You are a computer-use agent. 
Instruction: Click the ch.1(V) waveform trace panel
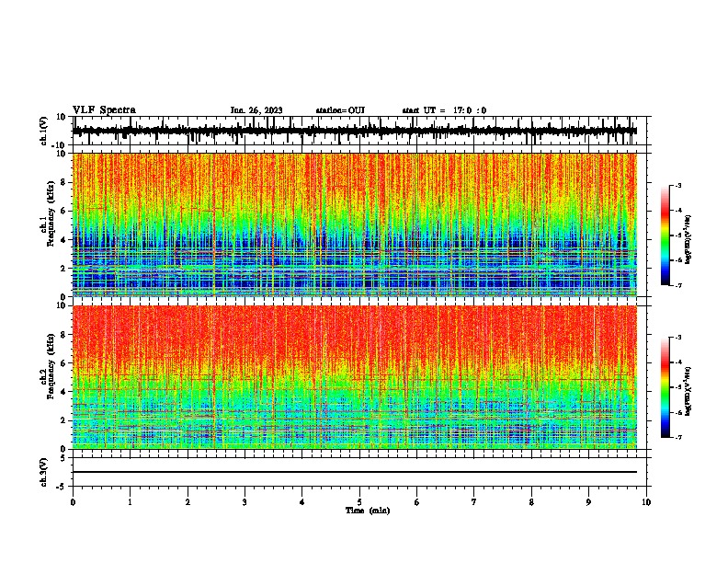(x=359, y=131)
